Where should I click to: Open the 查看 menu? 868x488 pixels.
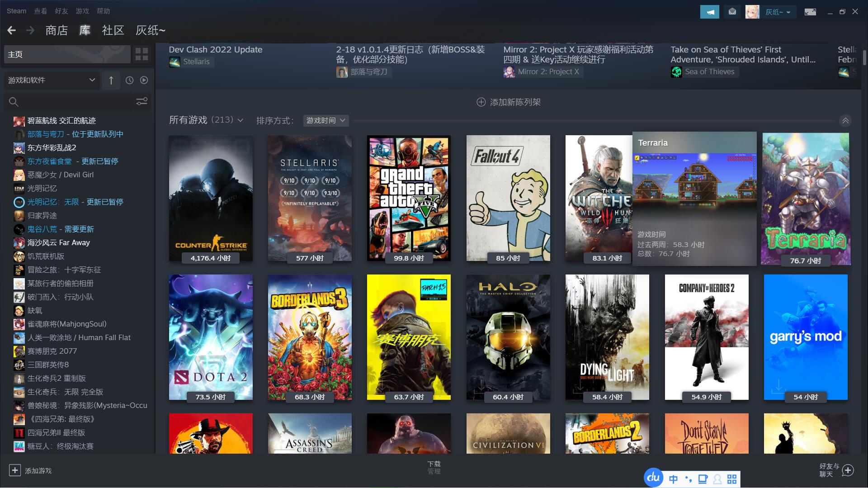pyautogui.click(x=41, y=11)
